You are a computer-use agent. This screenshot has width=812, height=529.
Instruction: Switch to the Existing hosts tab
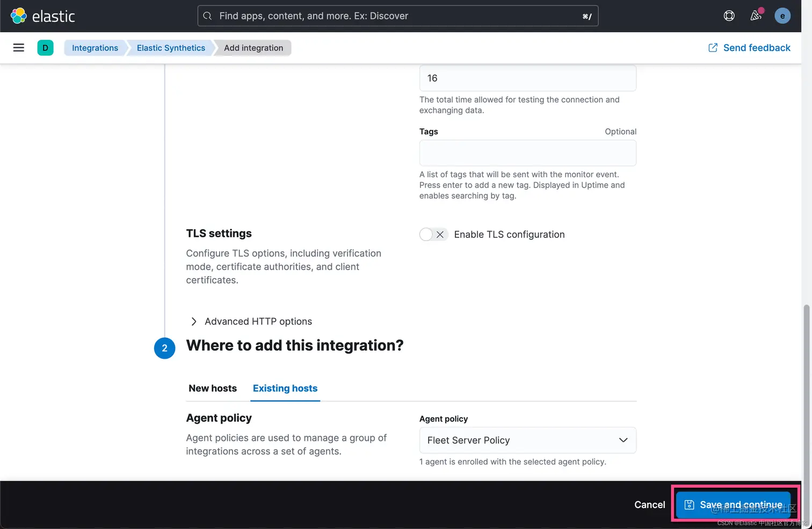(285, 388)
